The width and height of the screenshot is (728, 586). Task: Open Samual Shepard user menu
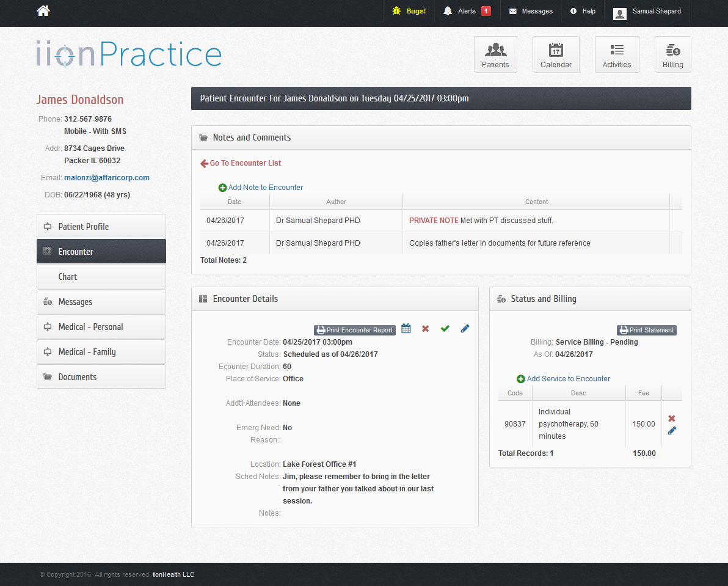[x=647, y=12]
